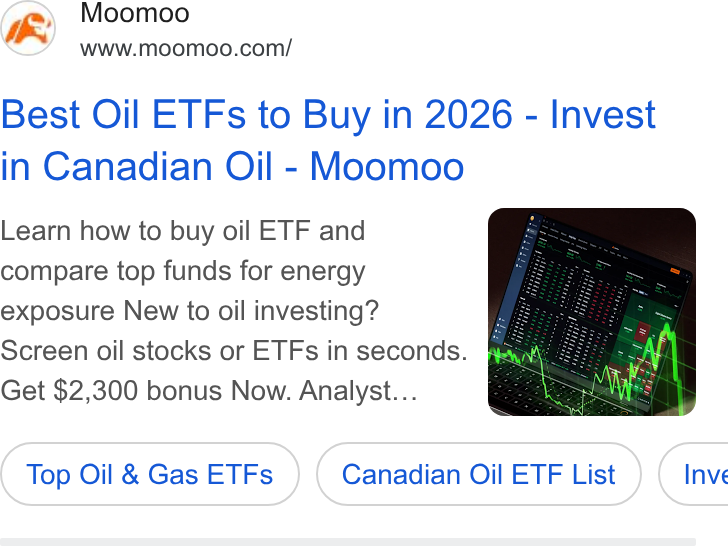Click the word Moomoo ending the headline
Screen dimensions: 728x546
pyautogui.click(x=387, y=166)
